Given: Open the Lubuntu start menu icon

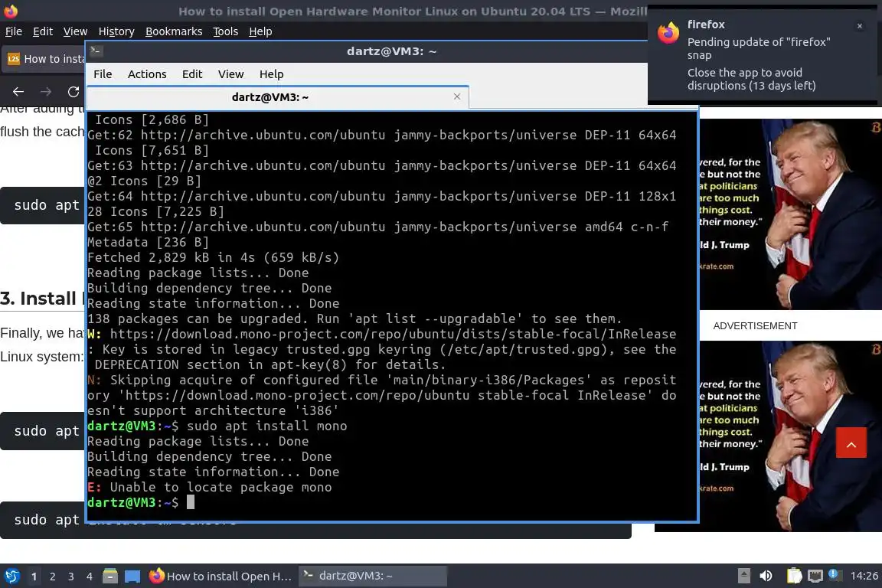Looking at the screenshot, I should click(11, 577).
